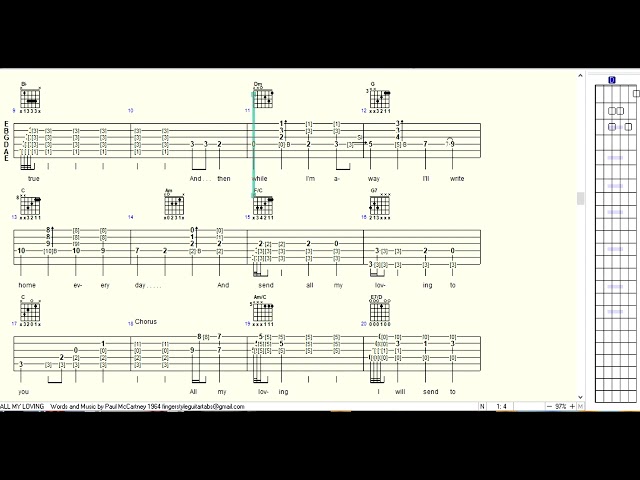Click the lyric 'I'm' under measure 11
640x480 pixels.
310,179
